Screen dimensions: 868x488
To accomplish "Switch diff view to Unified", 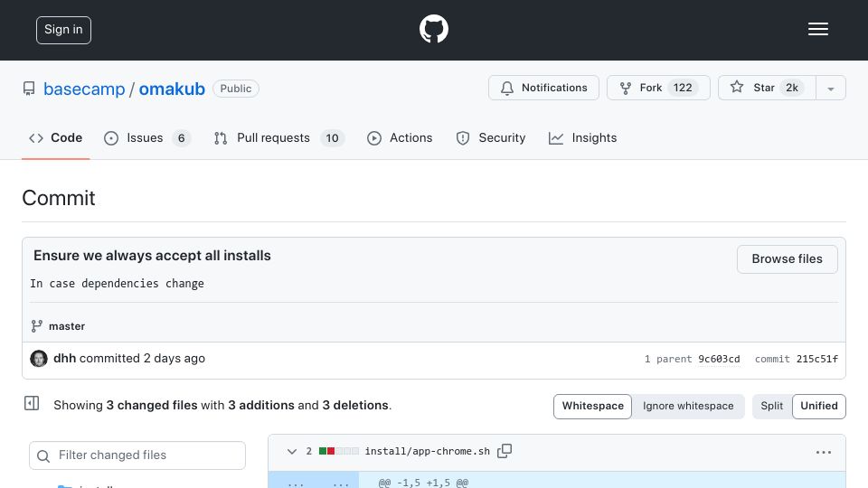I will [819, 406].
